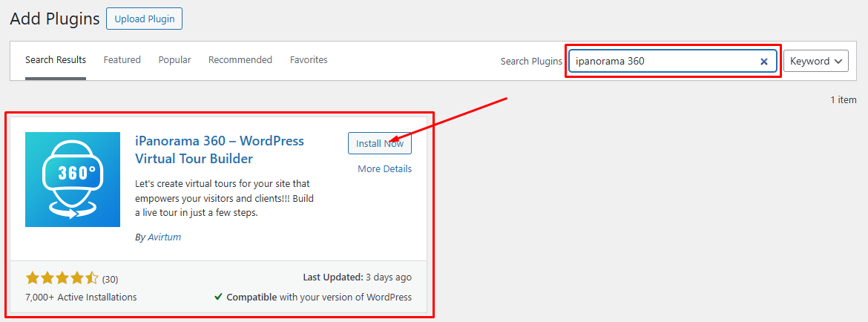Open the Avirtum author link

click(165, 237)
